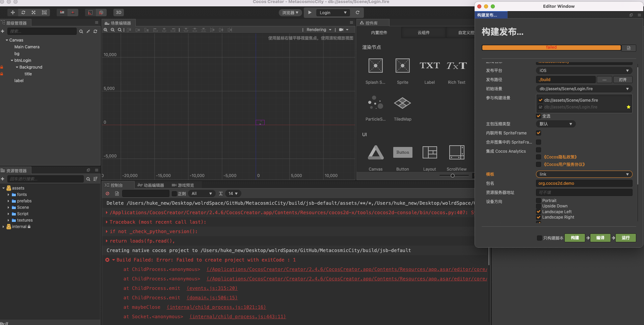Image resolution: width=644 pixels, height=325 pixels.
Task: Click the hierarchy search magnifier icon
Action: click(x=81, y=31)
